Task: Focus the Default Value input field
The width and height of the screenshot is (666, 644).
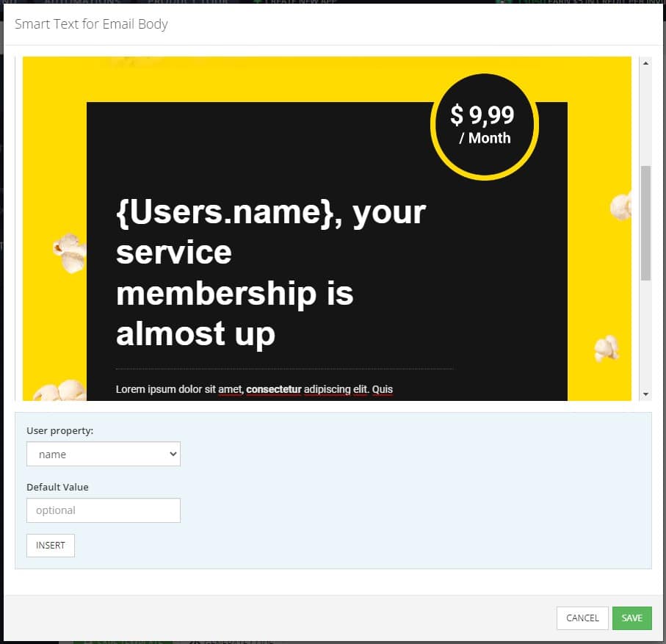Action: (104, 510)
